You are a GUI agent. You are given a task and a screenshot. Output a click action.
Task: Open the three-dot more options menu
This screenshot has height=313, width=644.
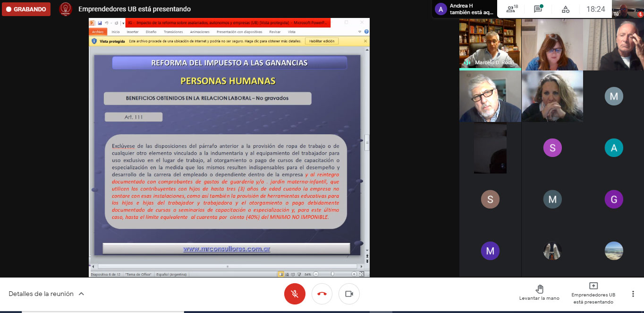click(633, 294)
